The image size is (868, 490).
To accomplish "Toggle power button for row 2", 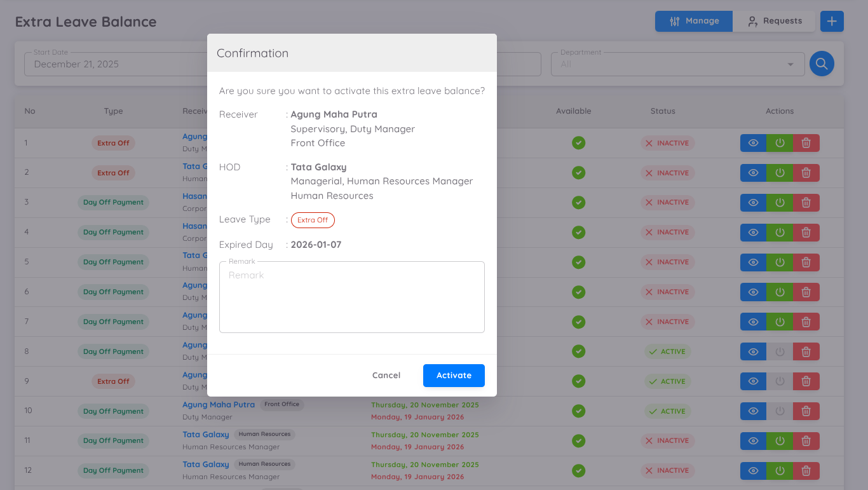I will (780, 173).
